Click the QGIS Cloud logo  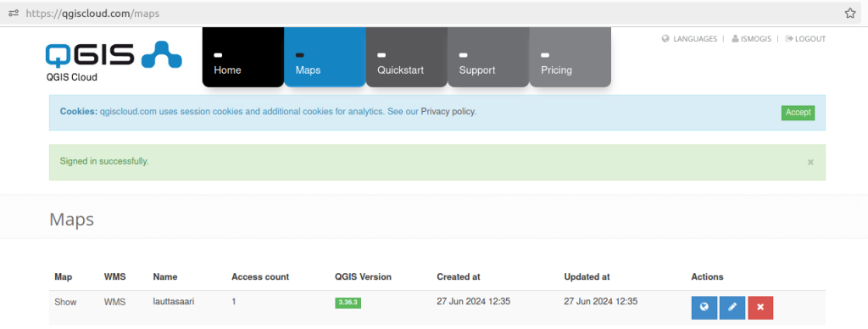point(114,61)
